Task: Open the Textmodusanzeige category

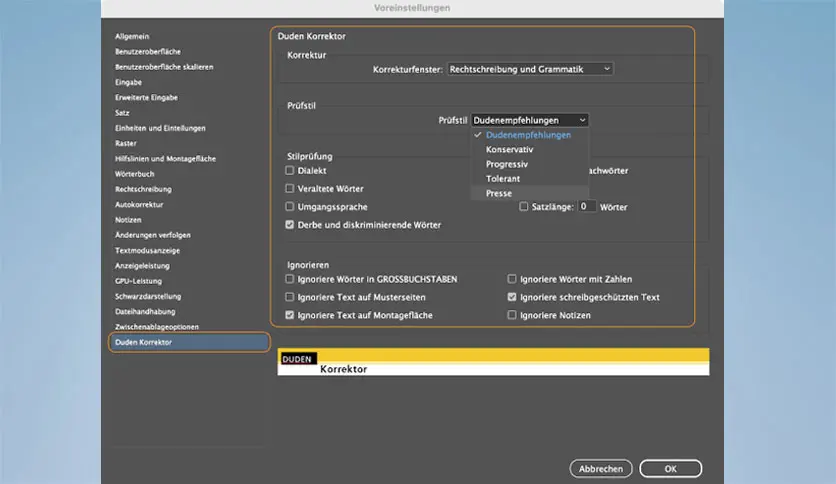Action: [x=147, y=251]
